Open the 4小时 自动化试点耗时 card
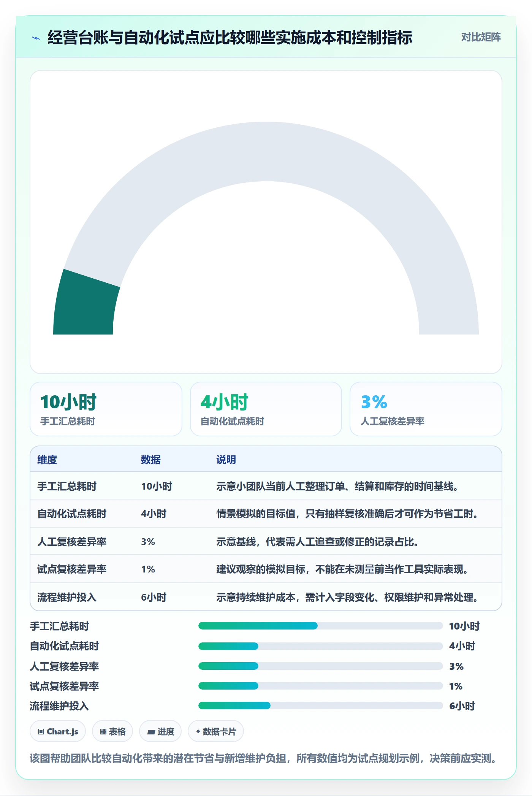The height and width of the screenshot is (796, 532). coord(266,409)
